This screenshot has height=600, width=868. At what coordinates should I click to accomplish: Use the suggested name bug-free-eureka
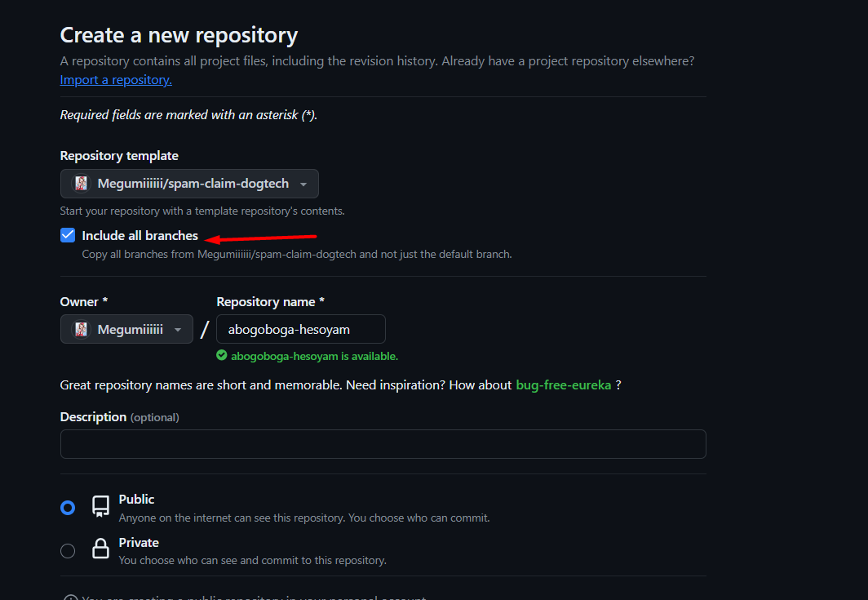[563, 385]
